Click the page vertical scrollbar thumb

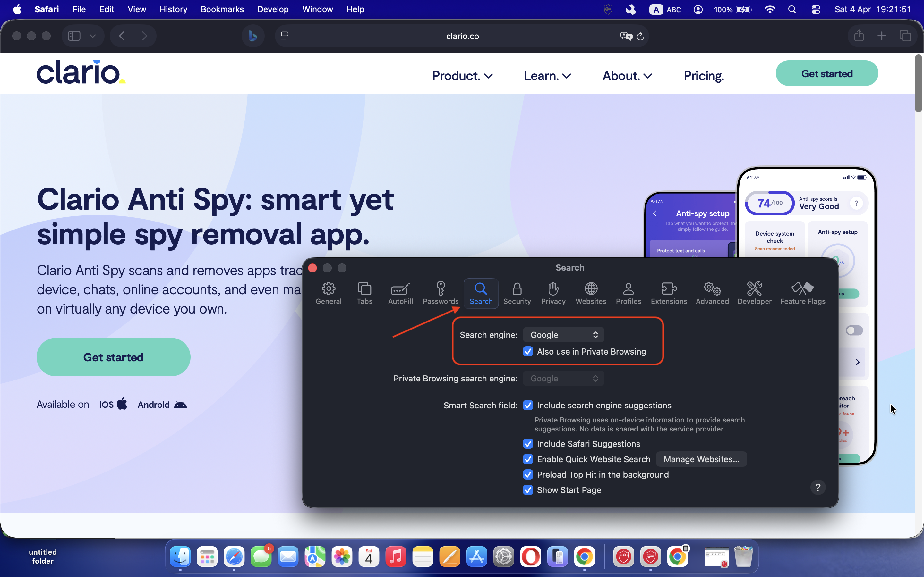[x=918, y=83]
